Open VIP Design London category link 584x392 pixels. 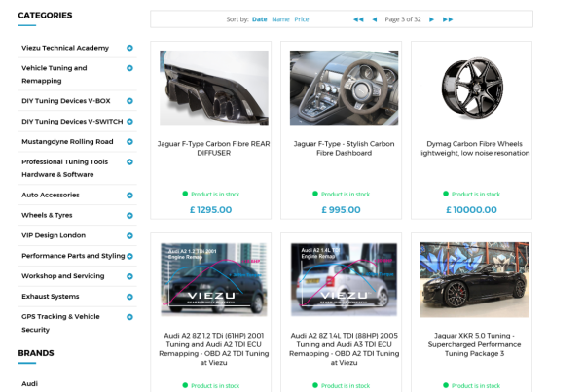[x=54, y=235]
